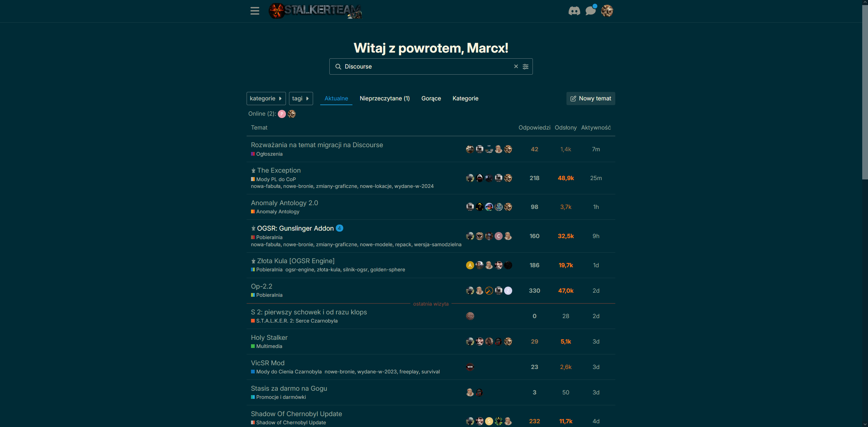Screen dimensions: 868x427
Task: Open the Kategorie tab
Action: pos(465,98)
